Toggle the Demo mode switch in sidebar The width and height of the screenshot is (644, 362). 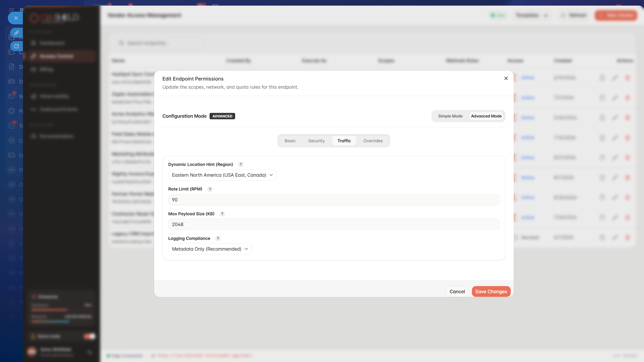click(89, 336)
